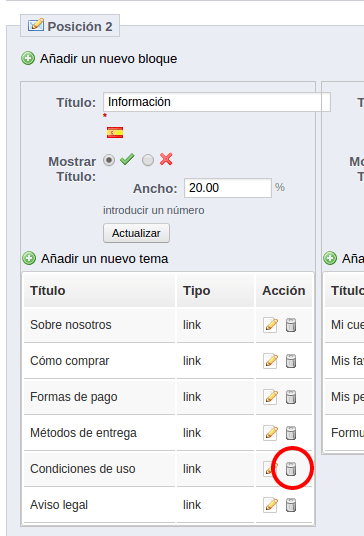Click the Actualizar button
Screen dimensions: 364x536
tap(136, 233)
